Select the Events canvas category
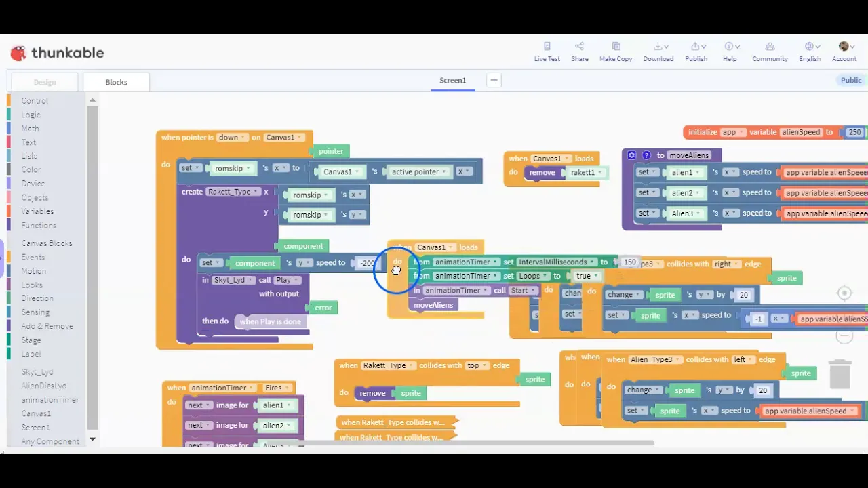The width and height of the screenshot is (868, 488). (33, 257)
